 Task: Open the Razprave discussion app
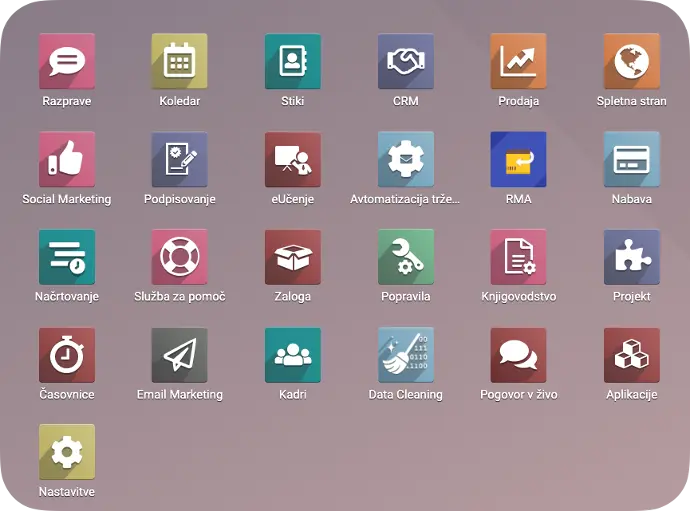(x=67, y=61)
